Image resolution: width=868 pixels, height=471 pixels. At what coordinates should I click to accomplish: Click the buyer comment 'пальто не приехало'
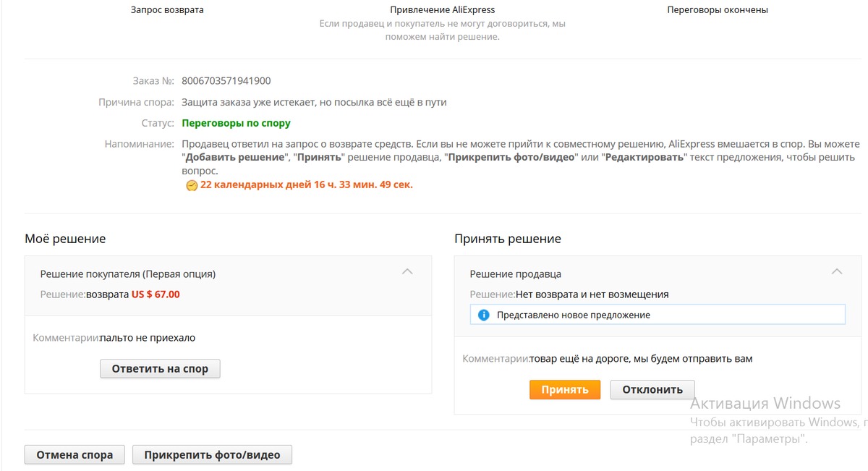click(x=148, y=338)
